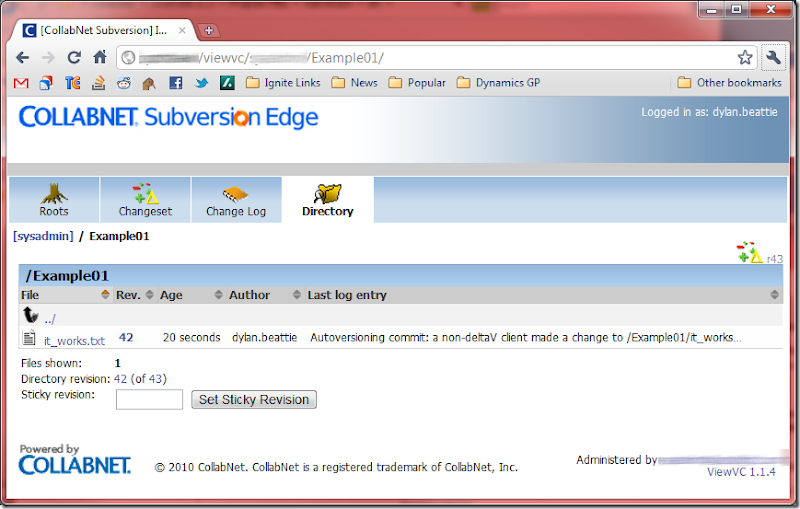Open the it_works.txt file link
800x509 pixels.
point(74,341)
